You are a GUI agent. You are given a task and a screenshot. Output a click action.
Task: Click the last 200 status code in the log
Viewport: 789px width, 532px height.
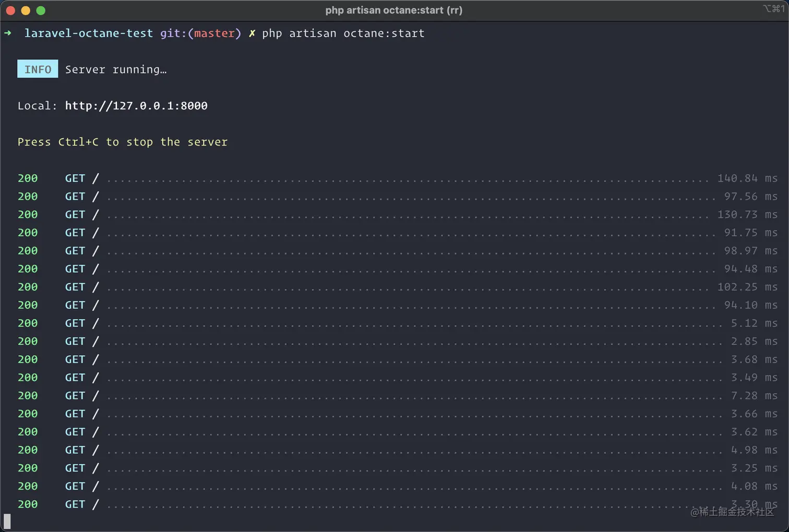click(27, 504)
